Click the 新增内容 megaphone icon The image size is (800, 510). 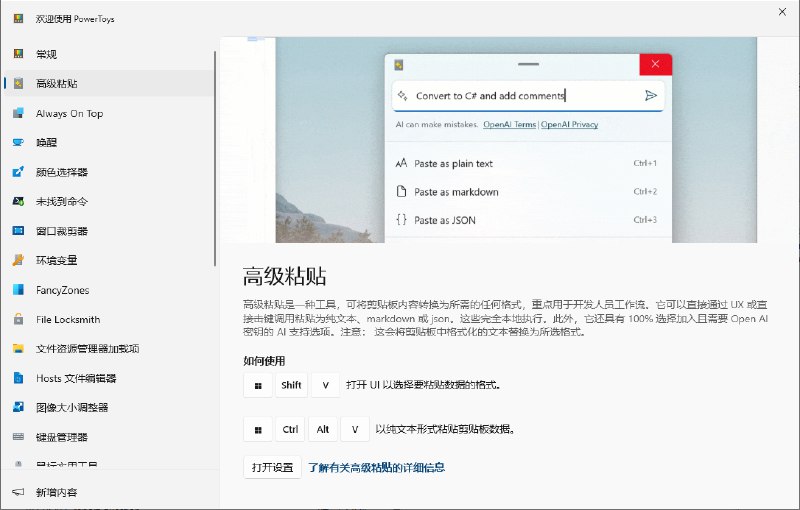(18, 492)
